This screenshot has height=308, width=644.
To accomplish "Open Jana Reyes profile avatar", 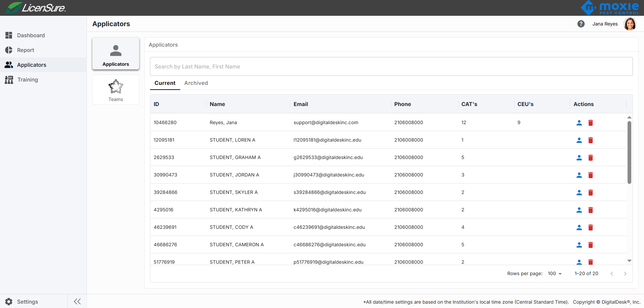I will coord(630,24).
